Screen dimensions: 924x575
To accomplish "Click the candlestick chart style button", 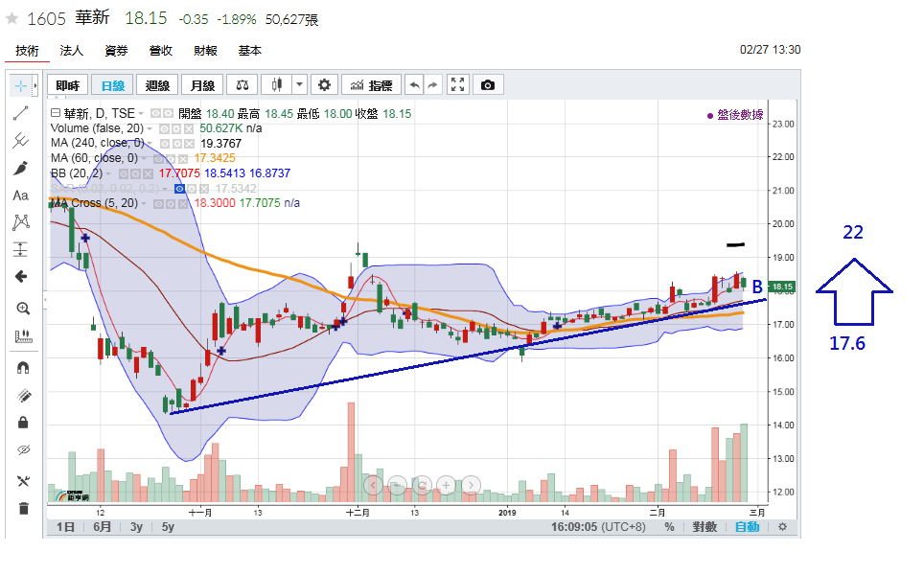I will click(276, 85).
